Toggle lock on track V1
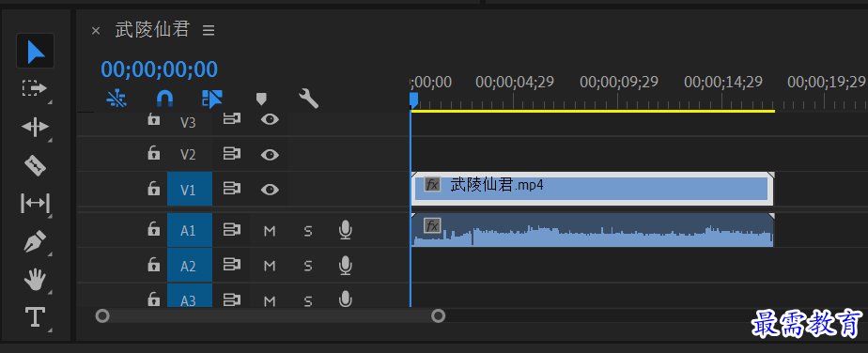The height and width of the screenshot is (353, 868). 153,189
